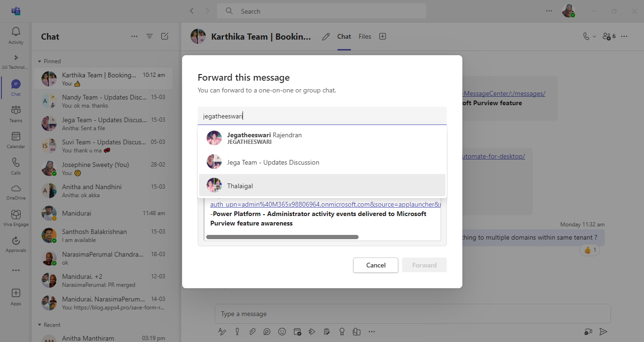The height and width of the screenshot is (342, 644).
Task: Click the new chat compose icon
Action: click(165, 36)
